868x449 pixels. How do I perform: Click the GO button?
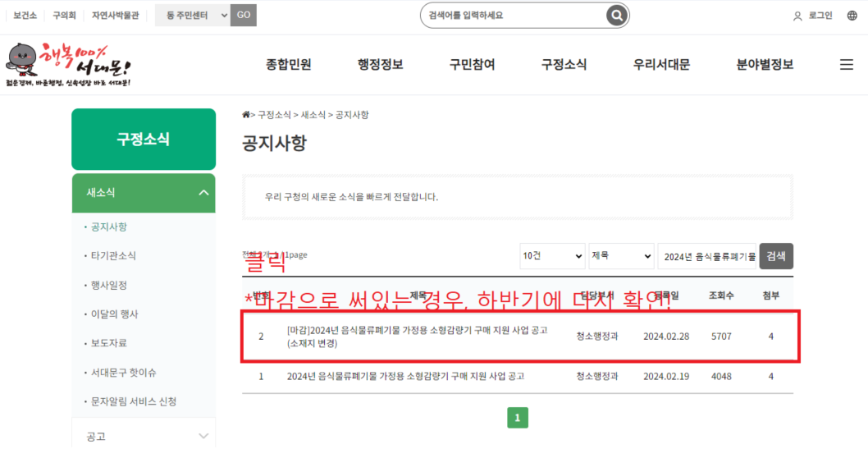[244, 16]
